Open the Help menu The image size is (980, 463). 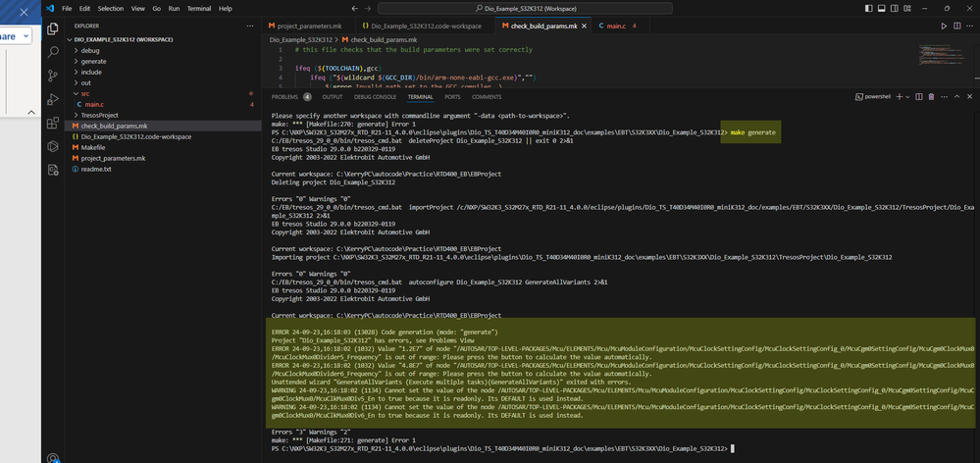[226, 9]
